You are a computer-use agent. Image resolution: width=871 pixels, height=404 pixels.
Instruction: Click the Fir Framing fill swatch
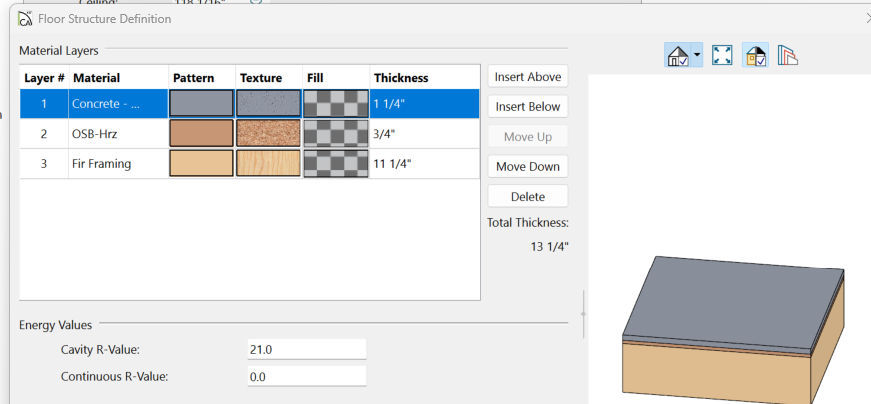[x=335, y=164]
